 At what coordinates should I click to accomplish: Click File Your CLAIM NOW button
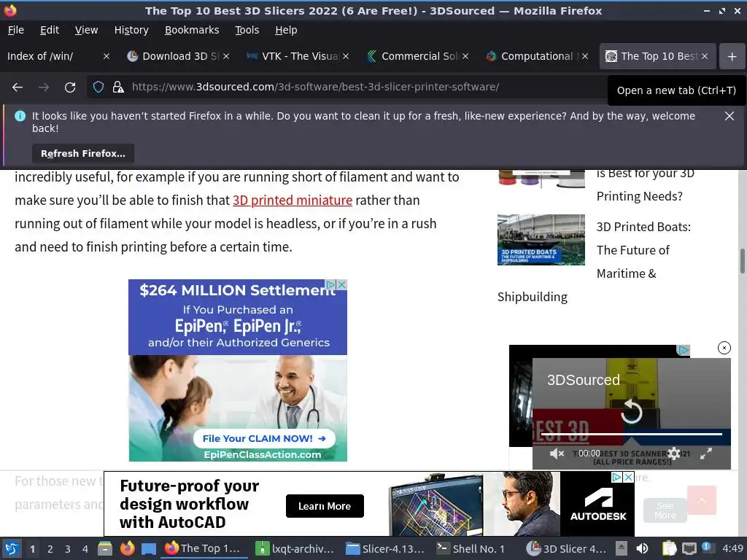click(264, 438)
